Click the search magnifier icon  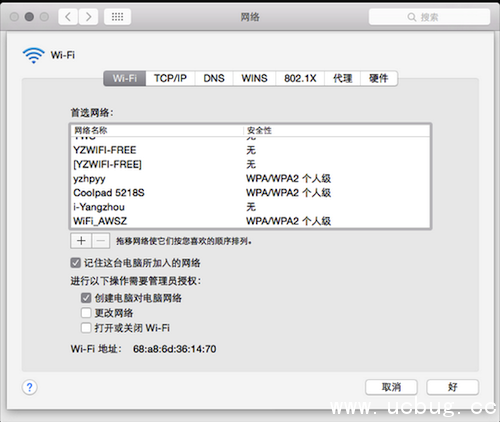coord(412,17)
